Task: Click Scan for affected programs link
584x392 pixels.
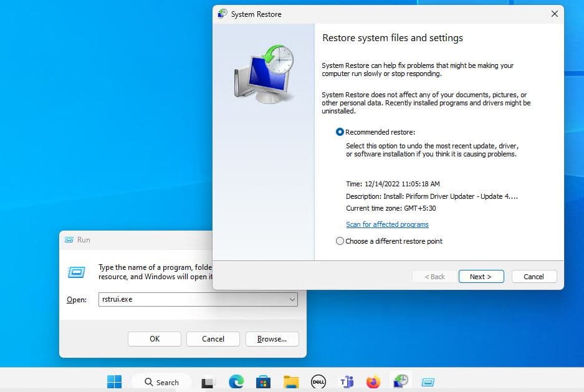Action: coord(387,224)
